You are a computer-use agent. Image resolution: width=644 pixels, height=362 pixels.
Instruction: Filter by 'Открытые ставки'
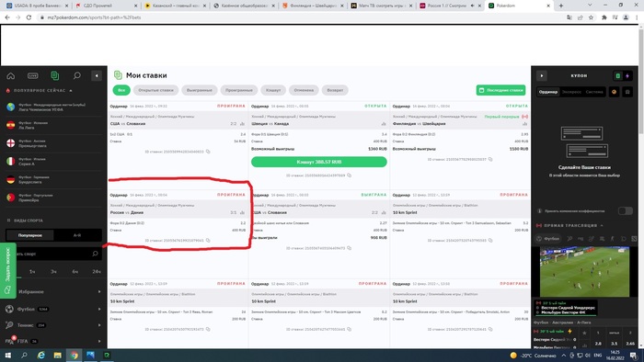155,90
